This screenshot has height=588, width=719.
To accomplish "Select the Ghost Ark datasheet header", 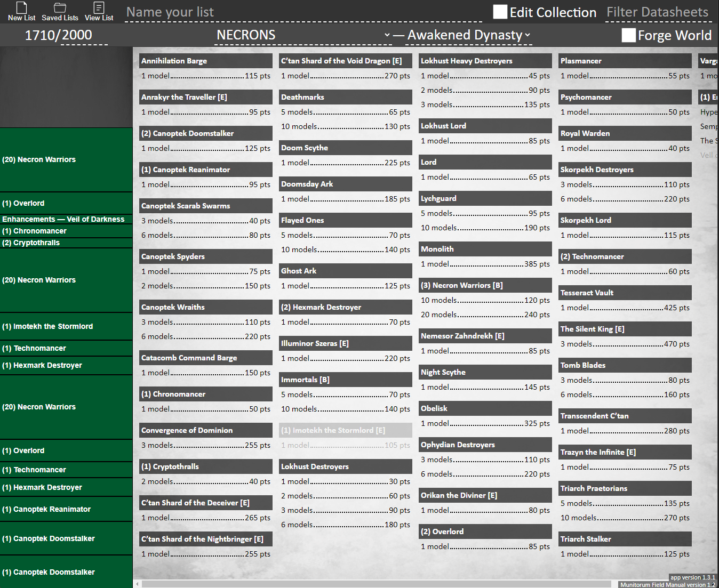I will [x=346, y=271].
